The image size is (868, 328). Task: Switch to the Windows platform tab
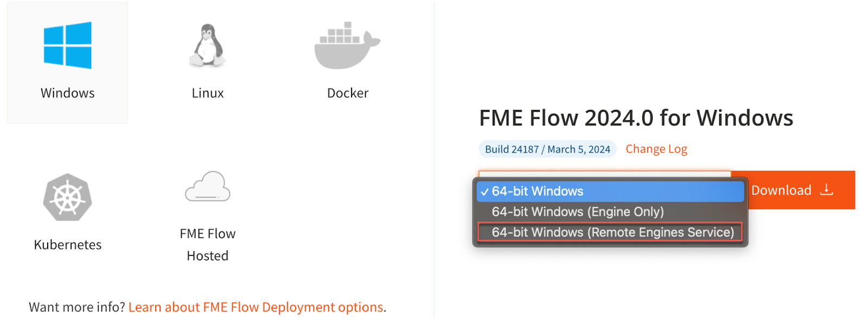pos(67,62)
